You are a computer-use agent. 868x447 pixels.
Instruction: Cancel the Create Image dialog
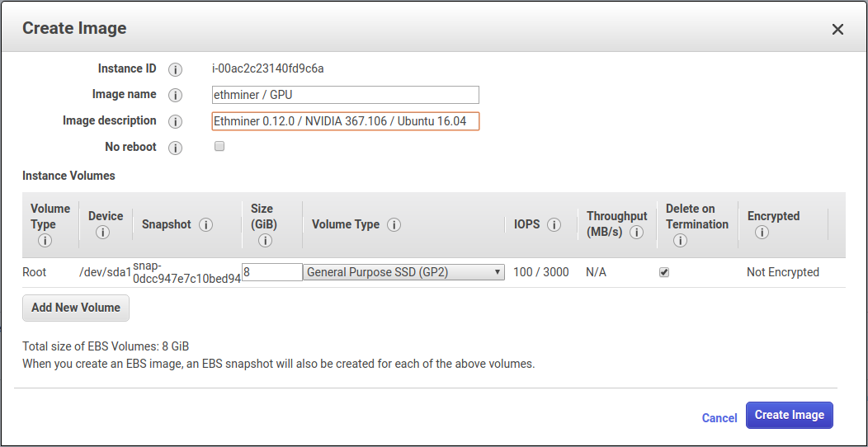click(719, 418)
